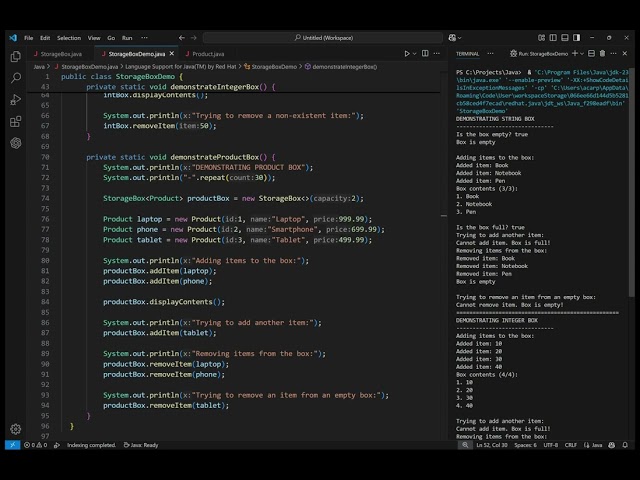Toggle the bottom panel visibility
640x480 pixels.
click(565, 38)
